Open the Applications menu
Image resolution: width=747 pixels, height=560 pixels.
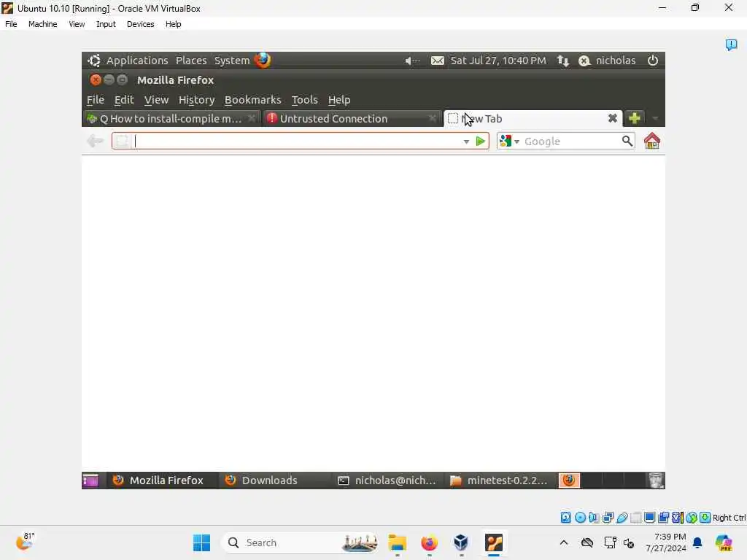137,61
